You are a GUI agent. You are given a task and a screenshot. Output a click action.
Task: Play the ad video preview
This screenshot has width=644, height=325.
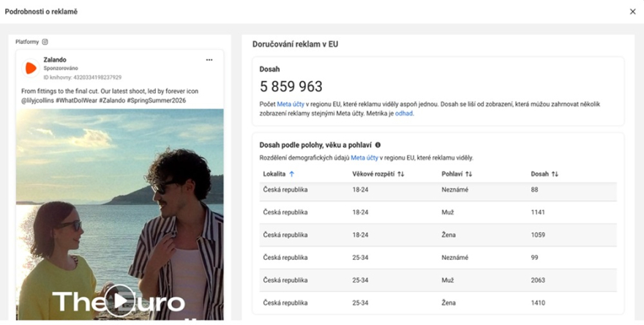tap(119, 301)
